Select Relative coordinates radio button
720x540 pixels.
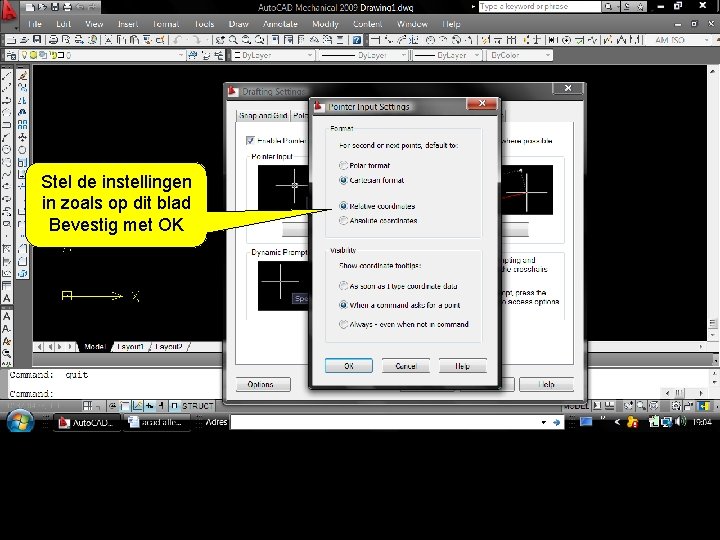pos(343,206)
